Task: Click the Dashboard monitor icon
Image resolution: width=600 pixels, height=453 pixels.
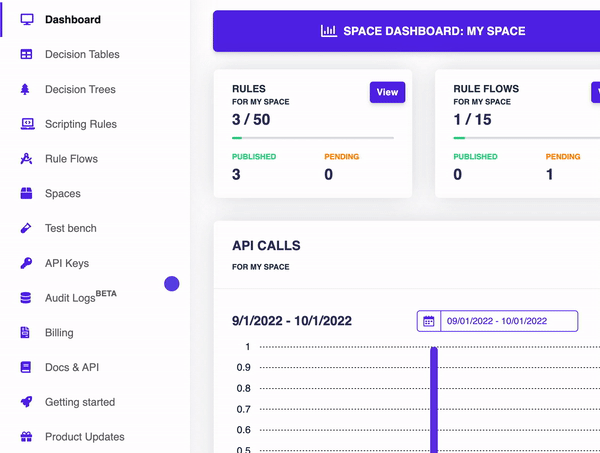Action: click(x=27, y=20)
